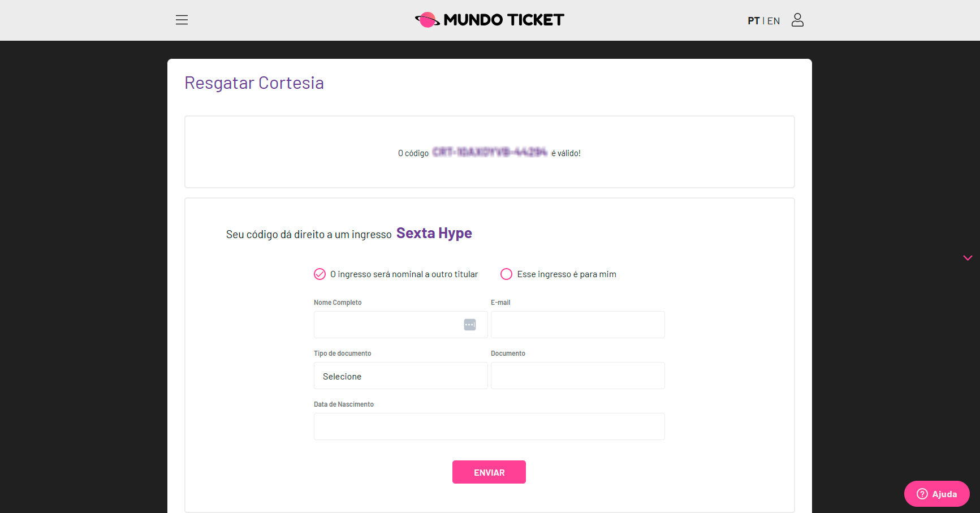Open the Ajuda help button
This screenshot has width=980, height=513.
pyautogui.click(x=937, y=494)
